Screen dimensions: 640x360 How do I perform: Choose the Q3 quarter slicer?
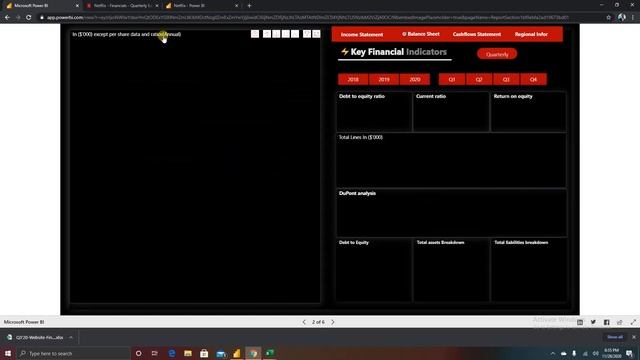tap(506, 80)
